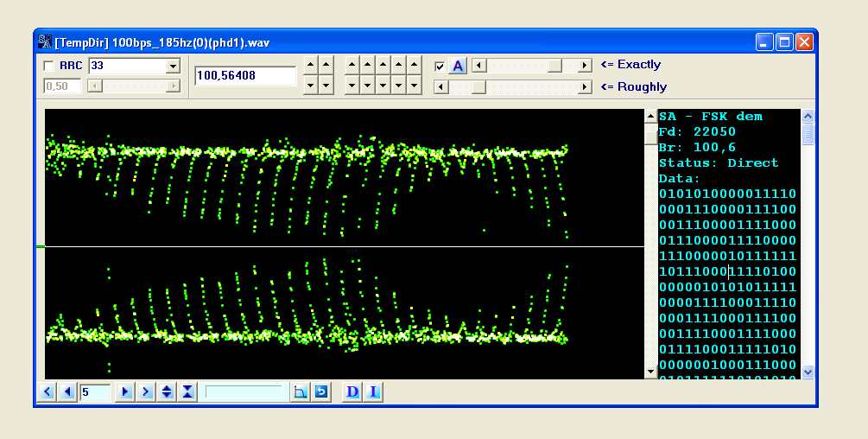The height and width of the screenshot is (439, 868).
Task: Click the blue undo-arrow refresh button
Action: (x=321, y=392)
